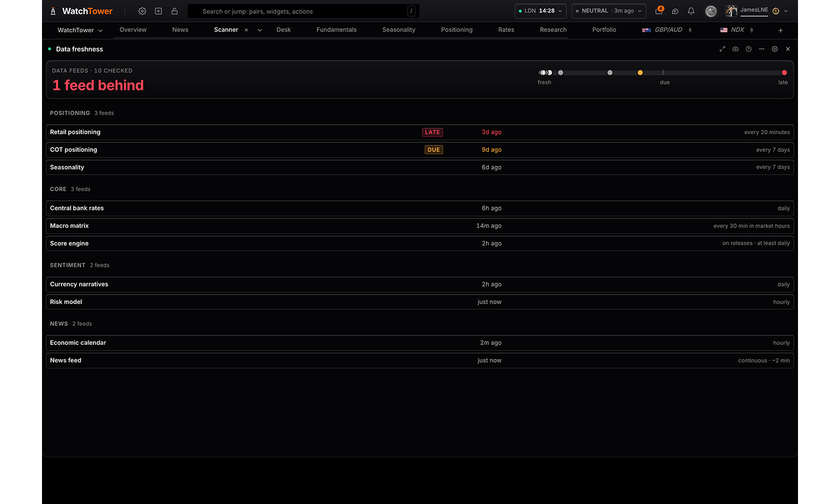Image resolution: width=840 pixels, height=504 pixels.
Task: Open the Scanner tab dropdown chevron
Action: point(260,30)
